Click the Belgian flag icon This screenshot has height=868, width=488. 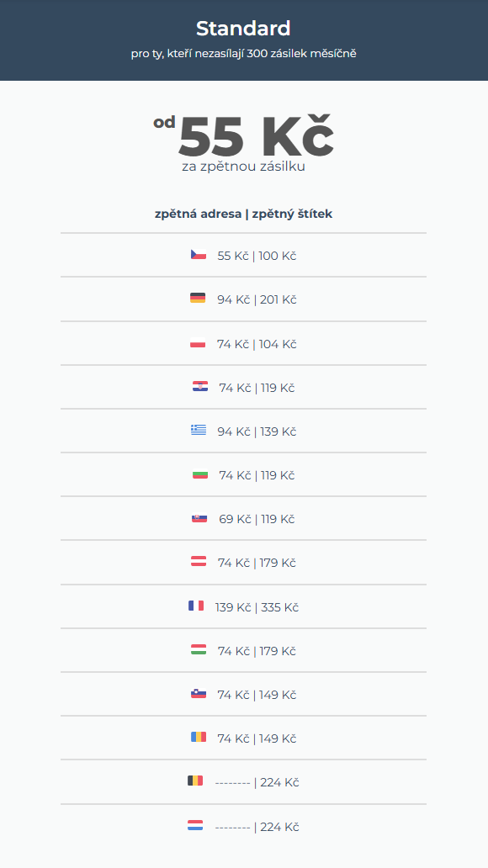(x=195, y=781)
